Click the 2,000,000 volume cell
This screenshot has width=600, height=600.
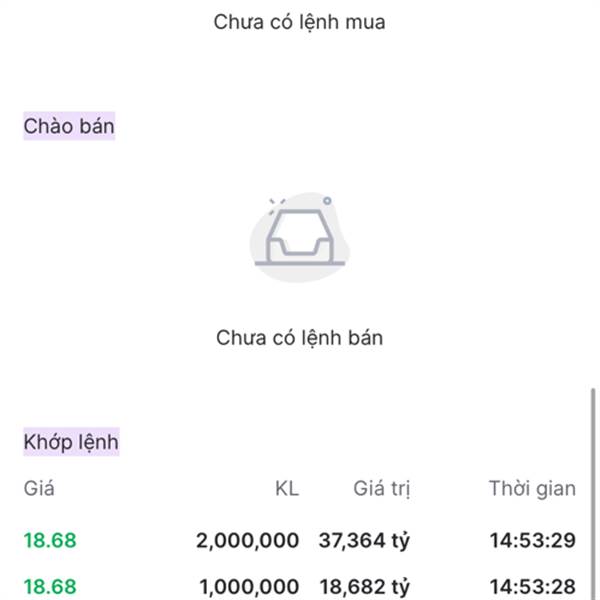click(248, 540)
